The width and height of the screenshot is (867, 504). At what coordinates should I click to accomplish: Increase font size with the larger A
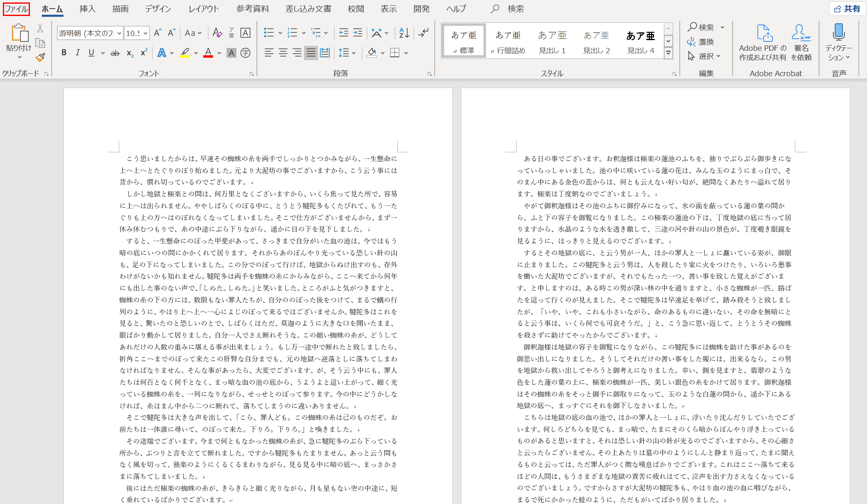[x=158, y=33]
